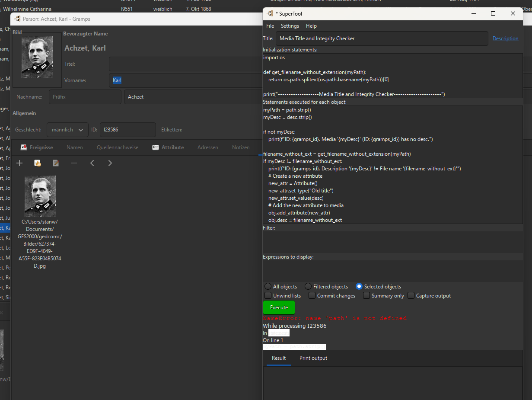This screenshot has height=400, width=532.
Task: Click the 'Wilhelmine Catharina' row in people list
Action: (x=27, y=9)
